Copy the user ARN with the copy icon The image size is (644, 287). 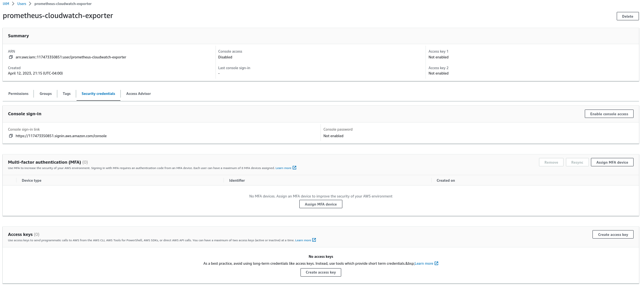(11, 57)
